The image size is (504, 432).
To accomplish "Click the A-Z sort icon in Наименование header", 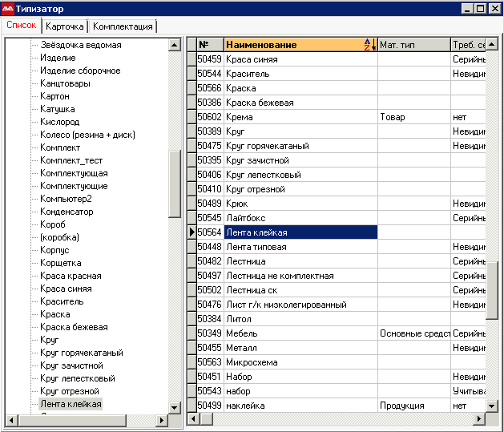I will point(370,45).
